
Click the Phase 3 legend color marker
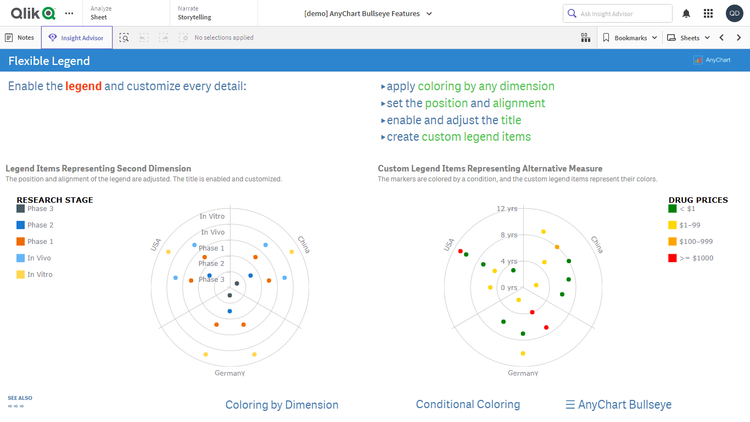(x=20, y=209)
